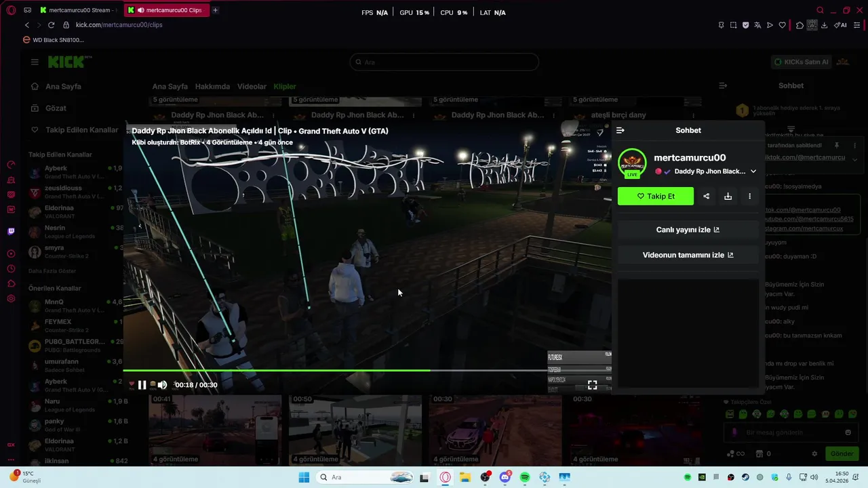The width and height of the screenshot is (868, 488).
Task: Open zeusidiouss channel in sidebar
Action: pyautogui.click(x=75, y=192)
